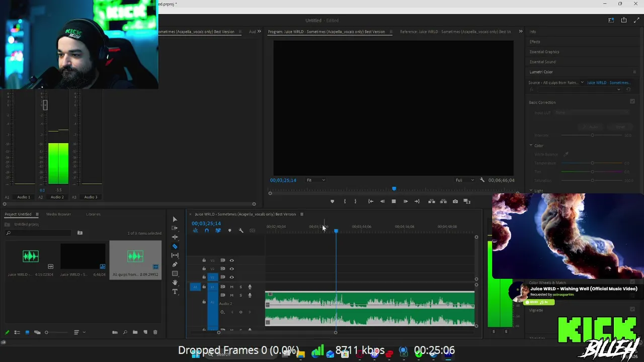Screen dimensions: 644x362
Task: Add a marker in the timeline header
Action: point(230,231)
